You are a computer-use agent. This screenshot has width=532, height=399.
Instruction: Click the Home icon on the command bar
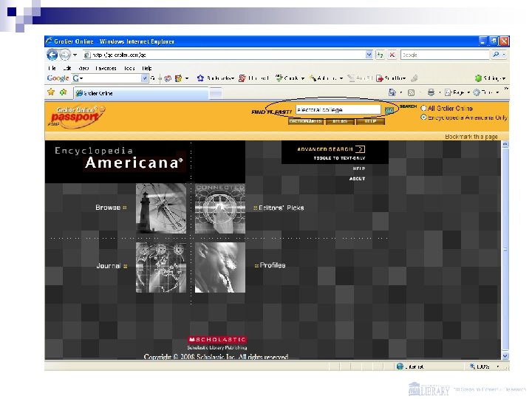(392, 92)
